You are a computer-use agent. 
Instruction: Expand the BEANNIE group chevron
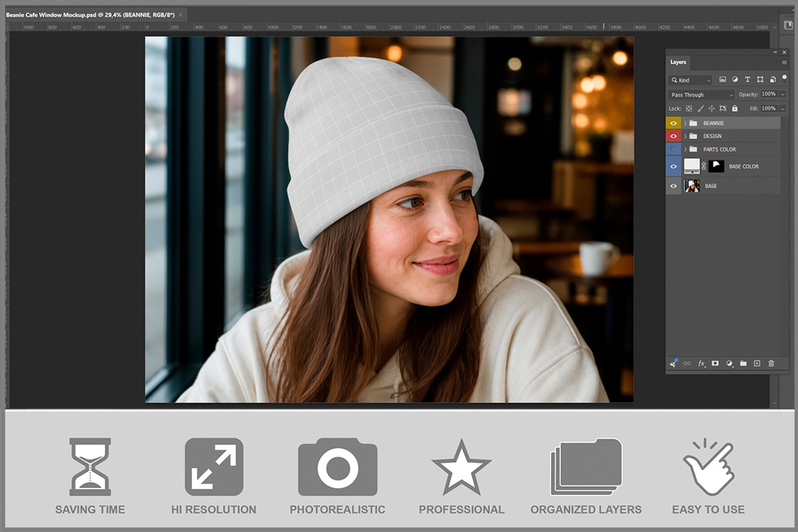point(685,123)
